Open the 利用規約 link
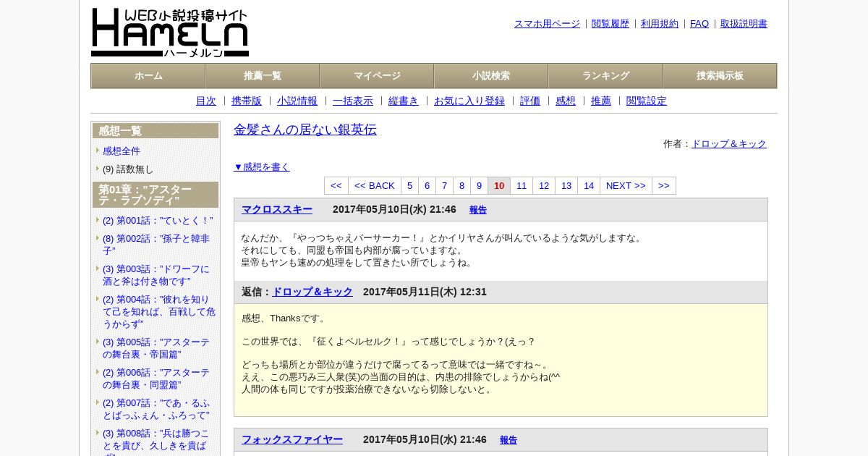 [660, 24]
